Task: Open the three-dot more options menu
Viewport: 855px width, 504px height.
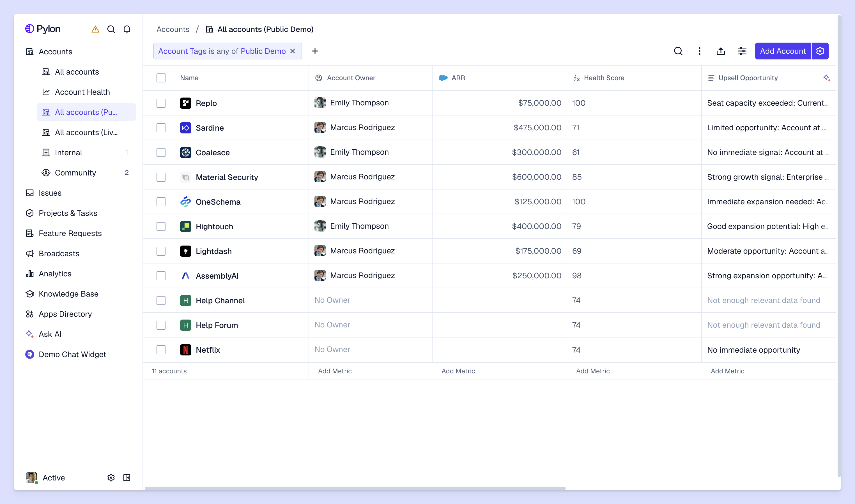Action: [699, 51]
